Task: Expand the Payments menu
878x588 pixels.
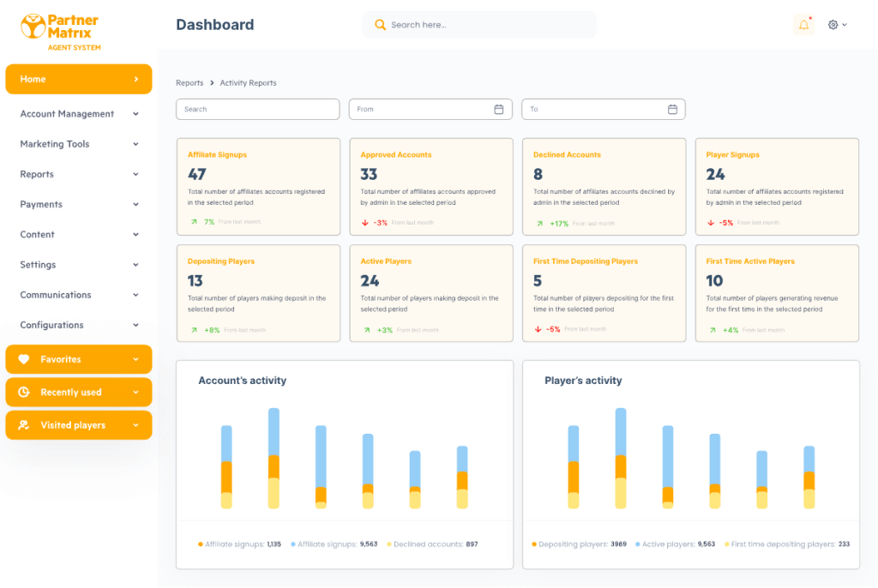Action: point(78,204)
